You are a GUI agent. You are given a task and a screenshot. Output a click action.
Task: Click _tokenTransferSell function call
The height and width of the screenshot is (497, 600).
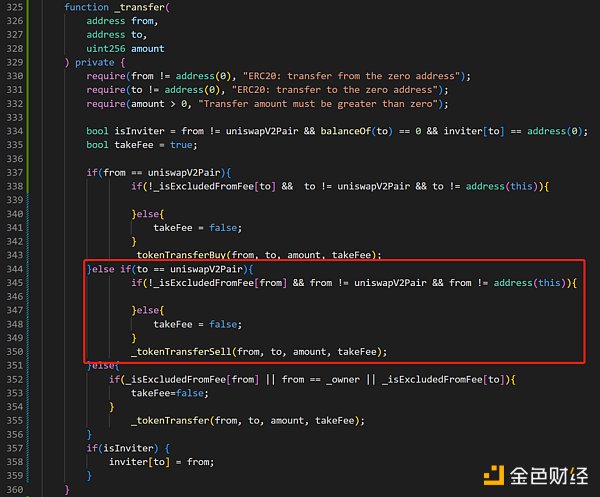[259, 352]
